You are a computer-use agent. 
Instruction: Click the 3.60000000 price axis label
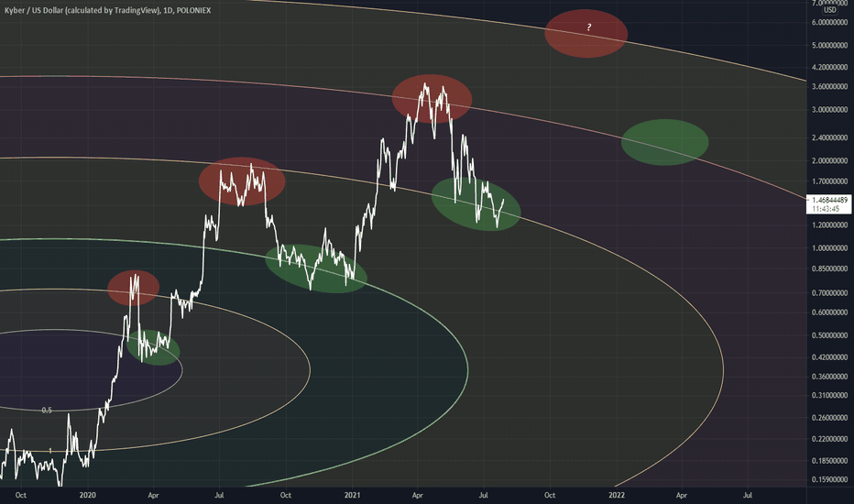tap(829, 87)
